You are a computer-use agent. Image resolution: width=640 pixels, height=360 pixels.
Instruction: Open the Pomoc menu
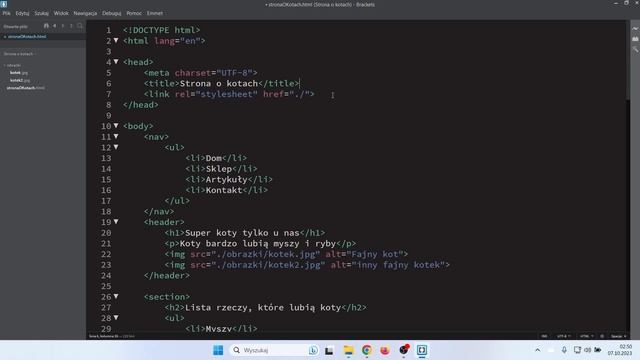point(134,13)
